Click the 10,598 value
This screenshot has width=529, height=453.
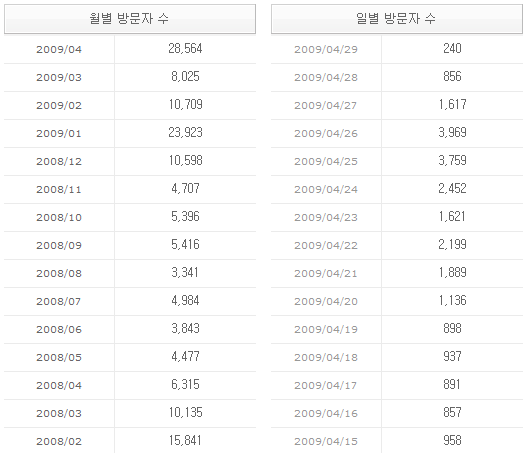pyautogui.click(x=186, y=161)
